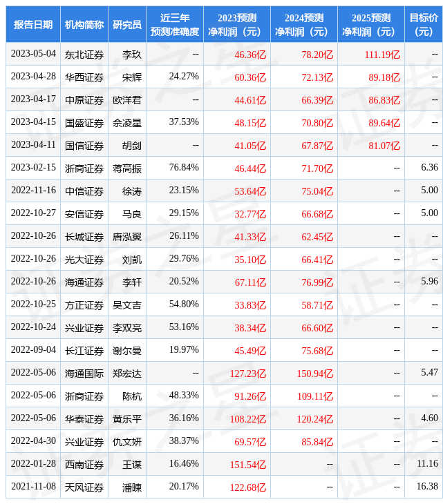Select the 西南证券 institution cell
This screenshot has height=504, width=443.
[x=84, y=465]
